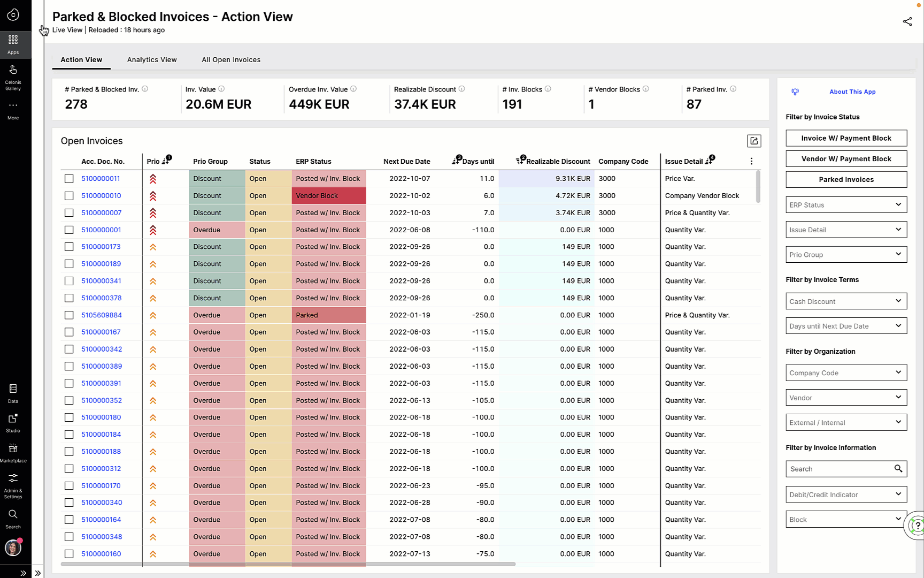The height and width of the screenshot is (578, 924).
Task: Open user profile avatar
Action: click(13, 547)
